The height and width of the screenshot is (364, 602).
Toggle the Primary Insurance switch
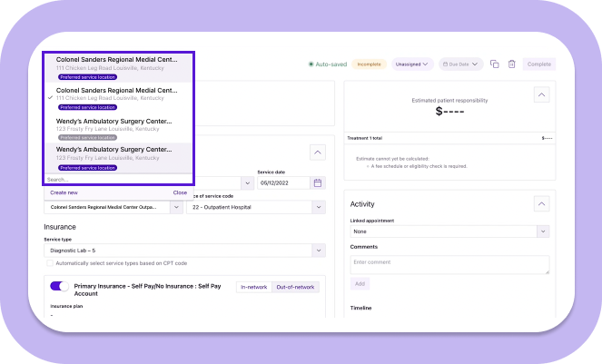click(x=59, y=286)
